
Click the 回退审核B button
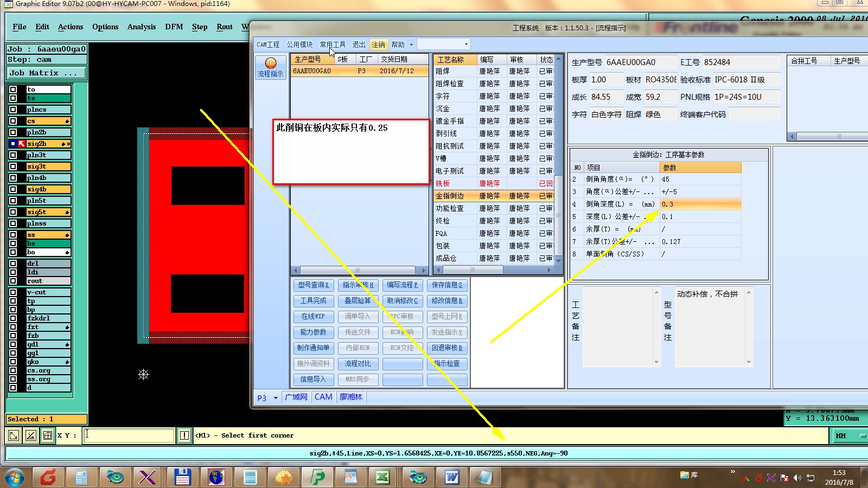(x=447, y=348)
